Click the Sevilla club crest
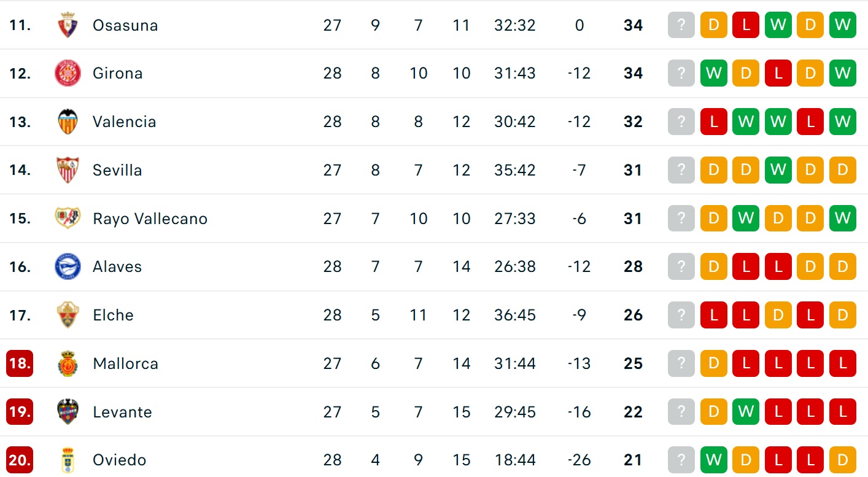This screenshot has width=868, height=477. pyautogui.click(x=68, y=170)
